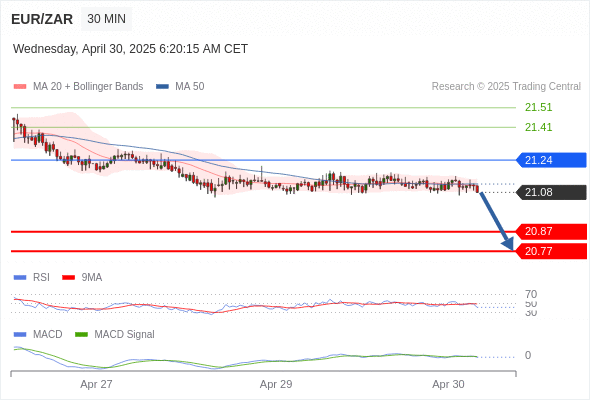
Task: Click the RSI blue legend swatch
Action: [20, 278]
